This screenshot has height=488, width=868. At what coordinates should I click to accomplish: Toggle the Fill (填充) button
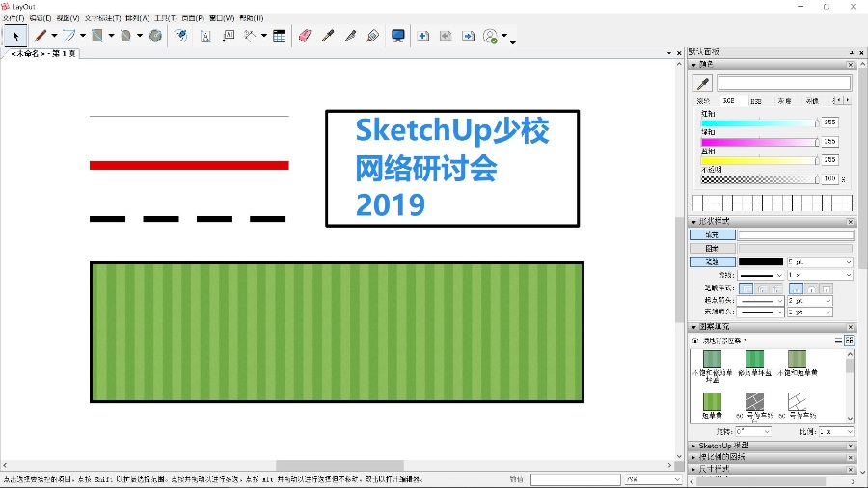pos(713,235)
